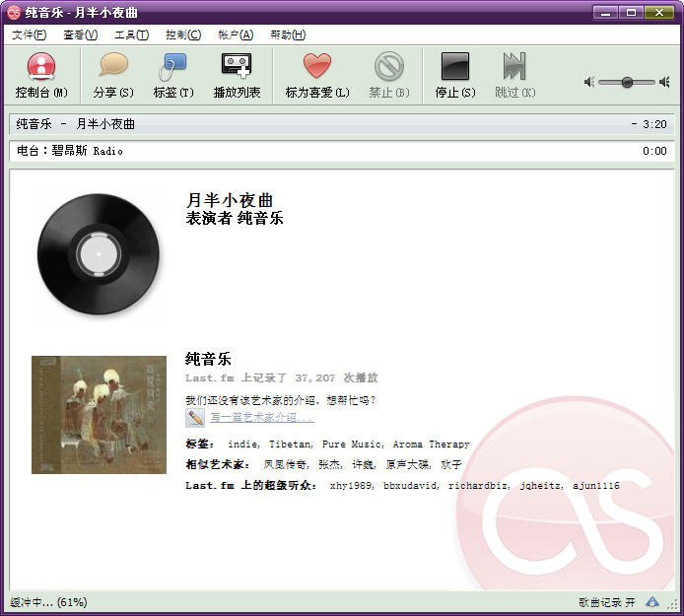Viewport: 684px width, 616px height.
Task: Click the vinyl record album placeholder
Action: [99, 254]
